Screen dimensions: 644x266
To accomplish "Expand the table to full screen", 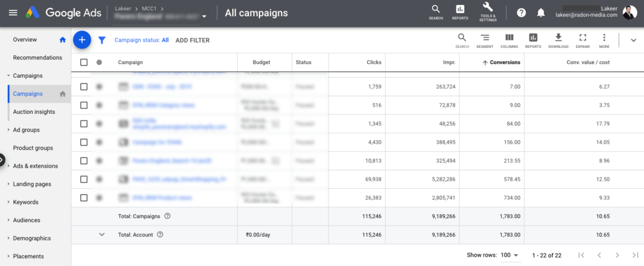I will [582, 40].
